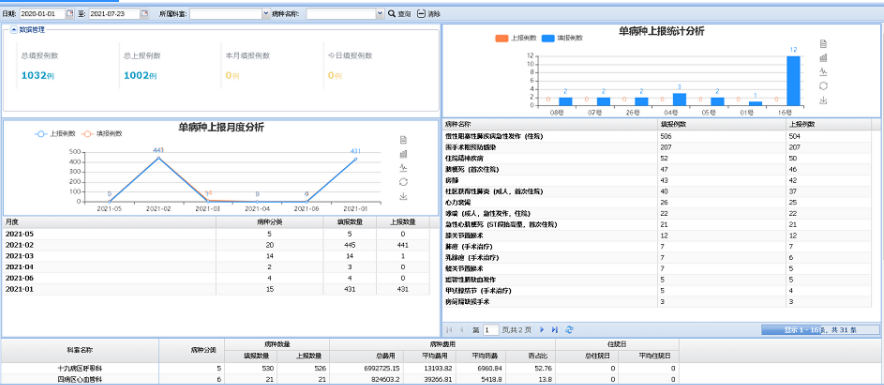
Task: Click the page number input box
Action: click(490, 330)
